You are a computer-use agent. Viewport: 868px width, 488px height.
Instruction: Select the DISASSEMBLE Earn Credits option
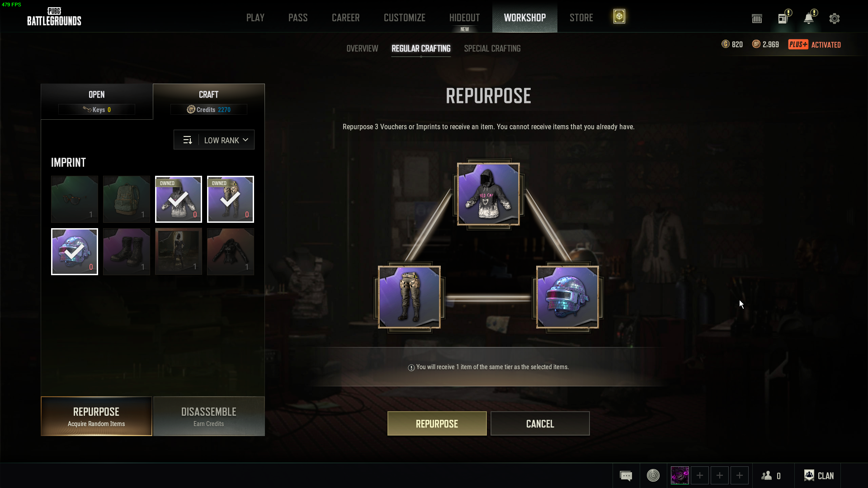coord(209,416)
